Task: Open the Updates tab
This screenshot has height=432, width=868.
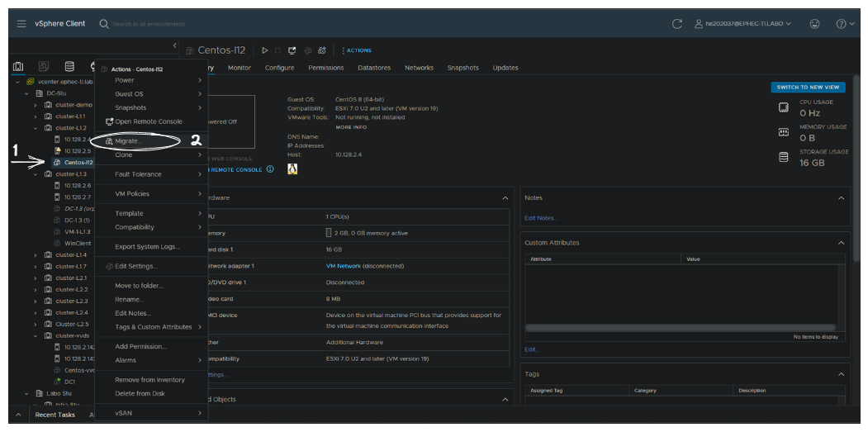Action: 505,68
